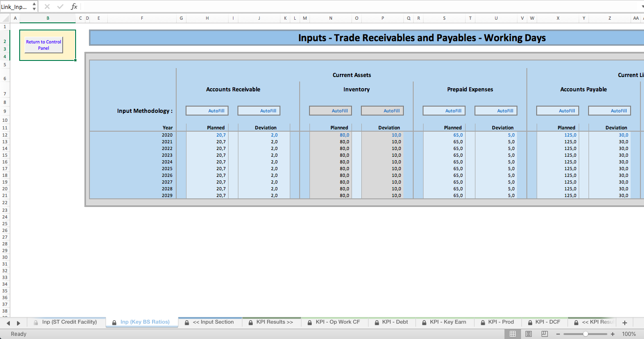Open Insert Function fx icon

tap(74, 6)
